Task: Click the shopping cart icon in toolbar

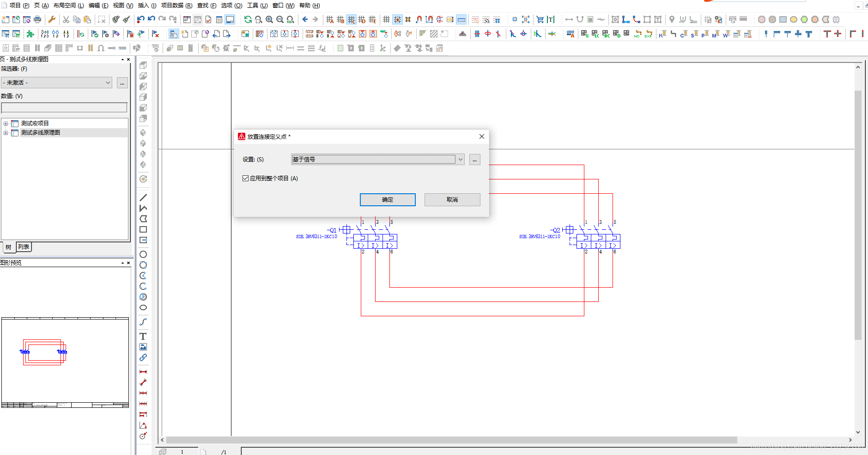Action: 540,19
